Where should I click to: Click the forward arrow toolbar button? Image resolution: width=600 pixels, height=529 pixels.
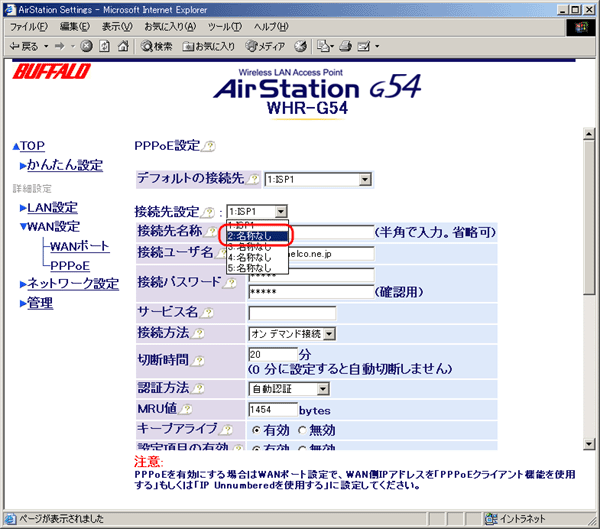tap(60, 46)
